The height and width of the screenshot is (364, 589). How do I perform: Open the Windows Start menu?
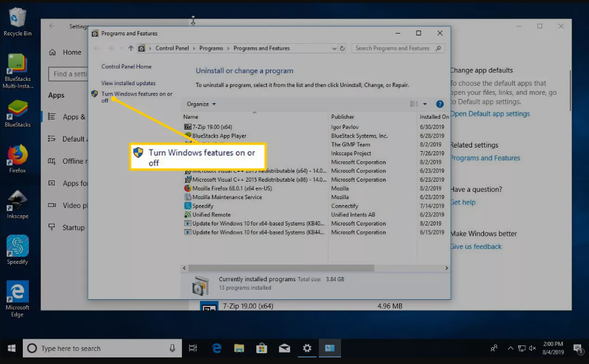[x=11, y=348]
